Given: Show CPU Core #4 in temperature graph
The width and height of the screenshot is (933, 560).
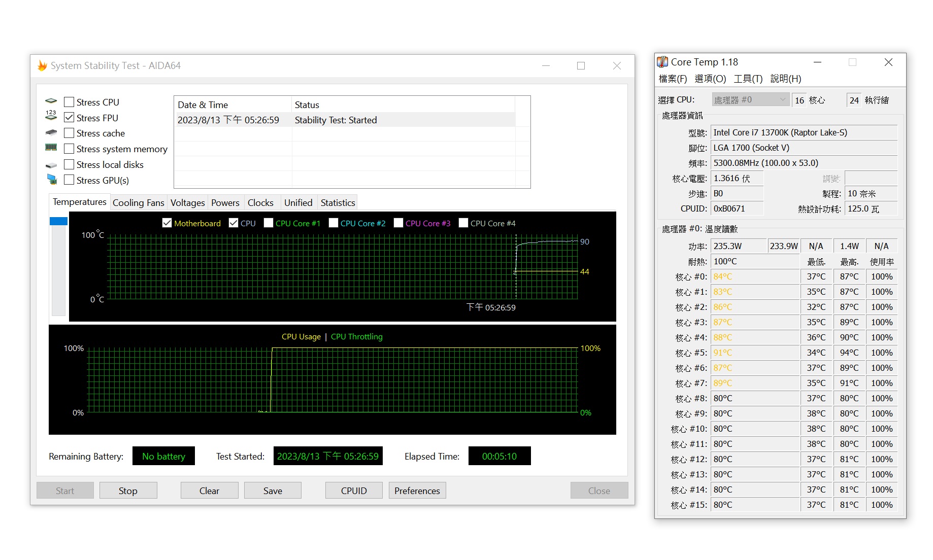Looking at the screenshot, I should pyautogui.click(x=463, y=223).
